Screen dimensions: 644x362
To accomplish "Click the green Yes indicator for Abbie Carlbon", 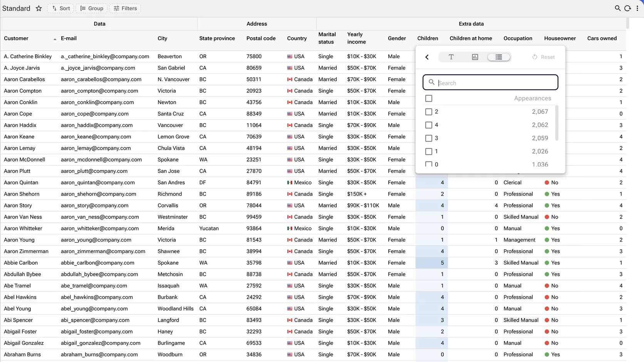I will (x=547, y=263).
